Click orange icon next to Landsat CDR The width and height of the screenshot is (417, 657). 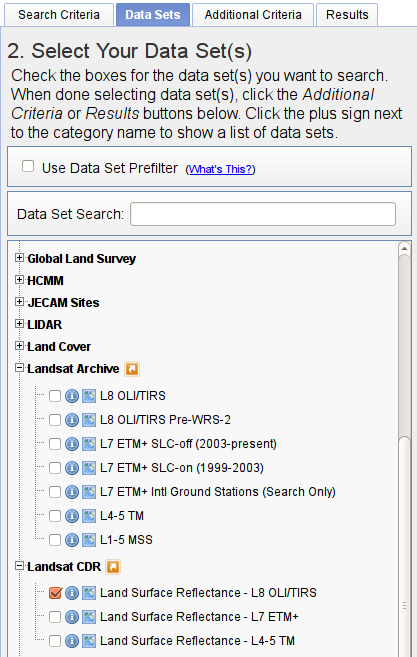click(113, 567)
